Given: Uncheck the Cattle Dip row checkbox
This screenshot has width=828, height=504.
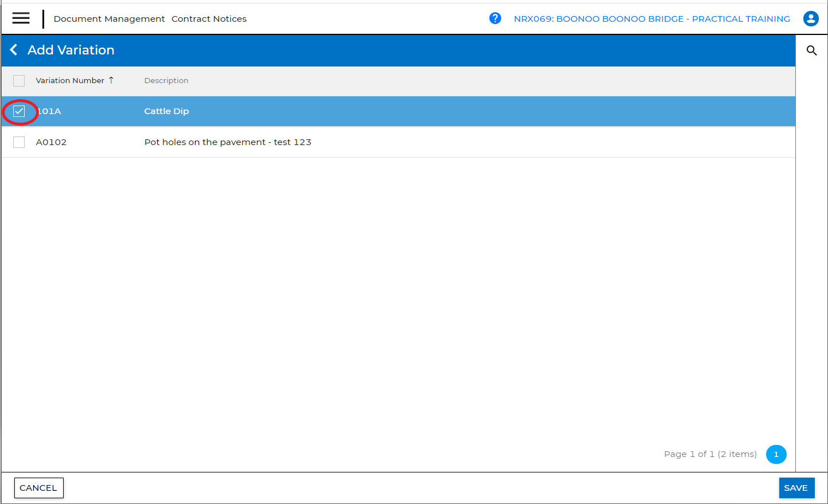Looking at the screenshot, I should [x=19, y=111].
